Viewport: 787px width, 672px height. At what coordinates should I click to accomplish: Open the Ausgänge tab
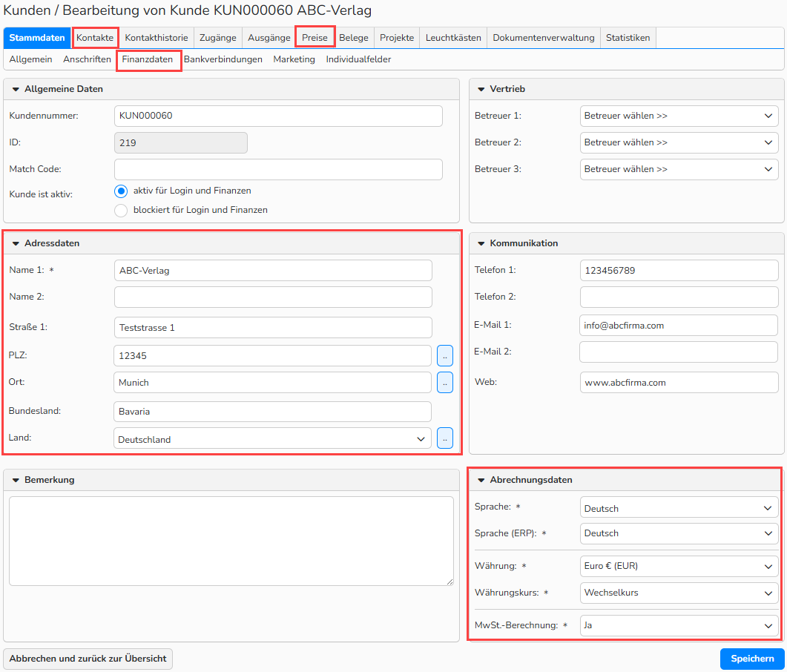click(x=269, y=38)
